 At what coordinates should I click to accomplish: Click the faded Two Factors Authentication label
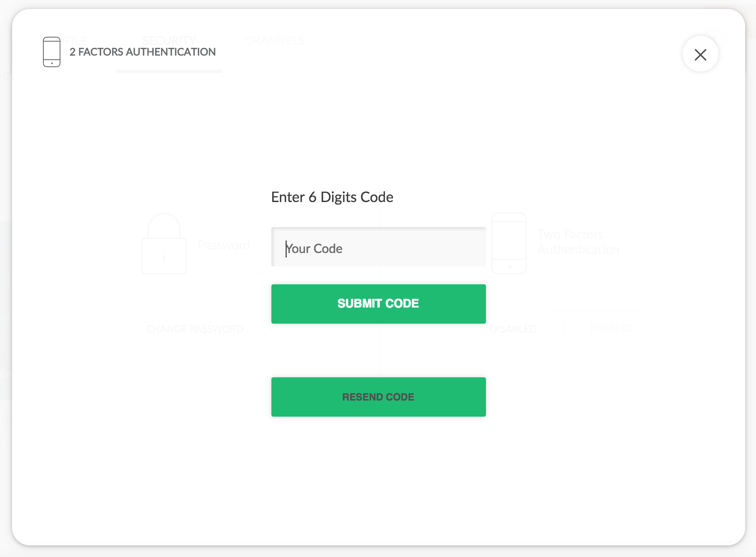[578, 242]
